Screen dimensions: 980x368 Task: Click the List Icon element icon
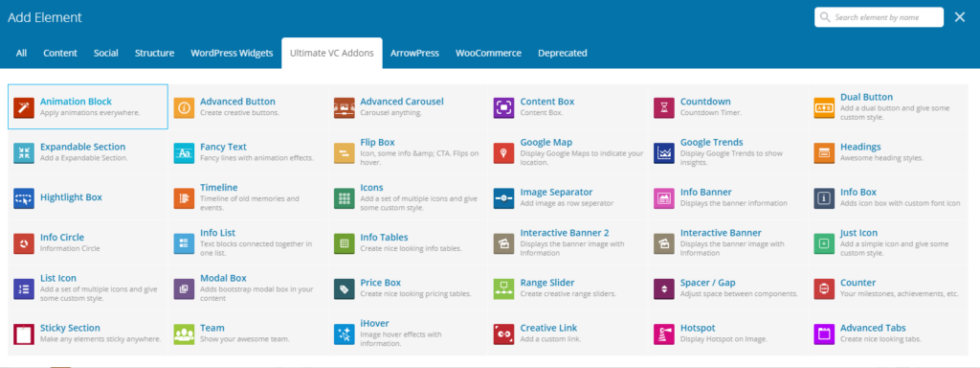click(x=24, y=288)
